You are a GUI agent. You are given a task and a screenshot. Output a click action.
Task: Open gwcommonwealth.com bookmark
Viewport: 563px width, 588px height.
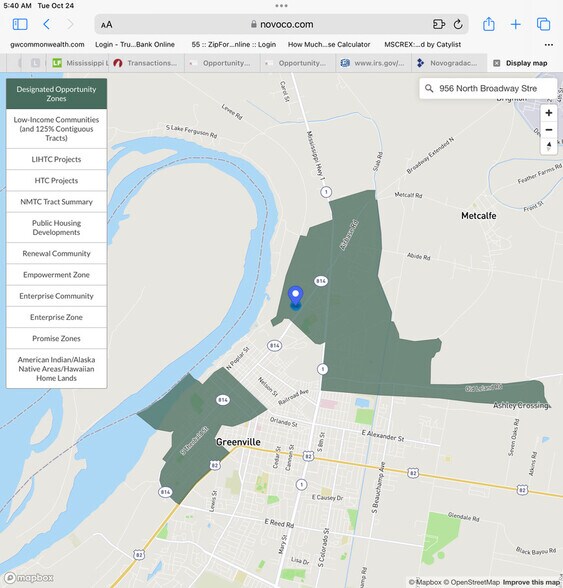(x=47, y=45)
